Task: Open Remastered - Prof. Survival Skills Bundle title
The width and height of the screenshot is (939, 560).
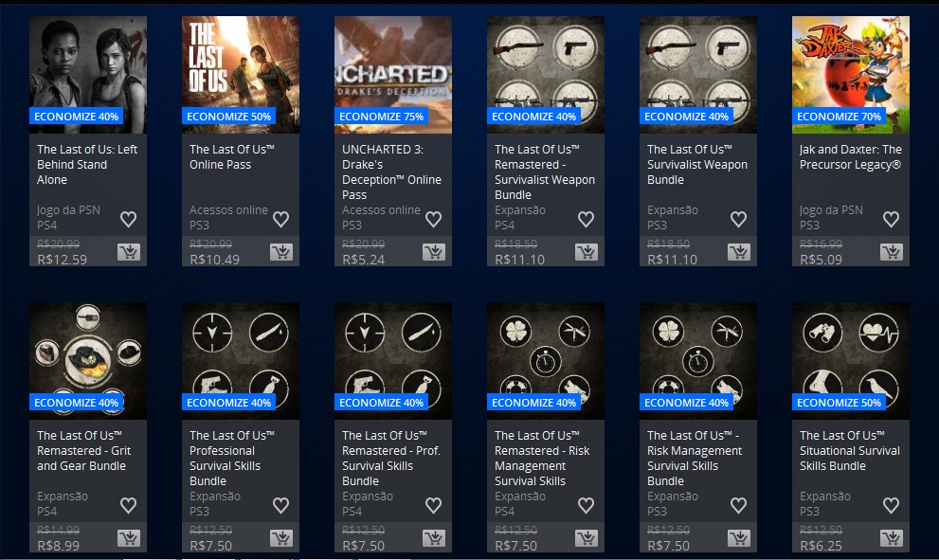Action: click(391, 459)
